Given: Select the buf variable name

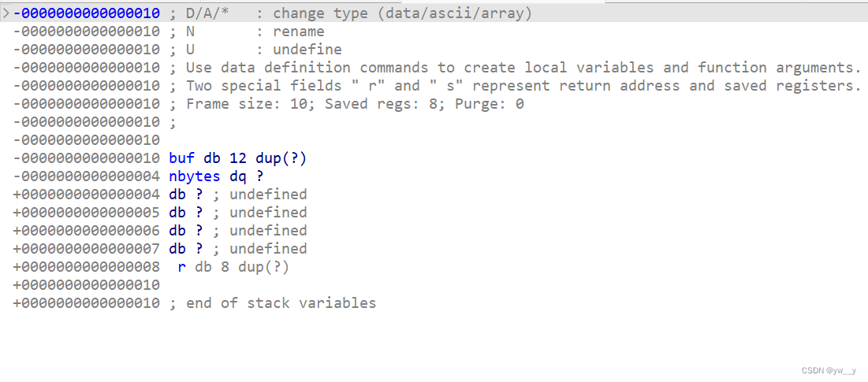Looking at the screenshot, I should coord(184,158).
